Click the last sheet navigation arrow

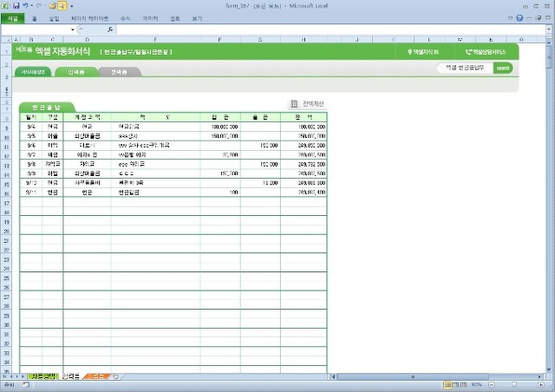[23, 376]
